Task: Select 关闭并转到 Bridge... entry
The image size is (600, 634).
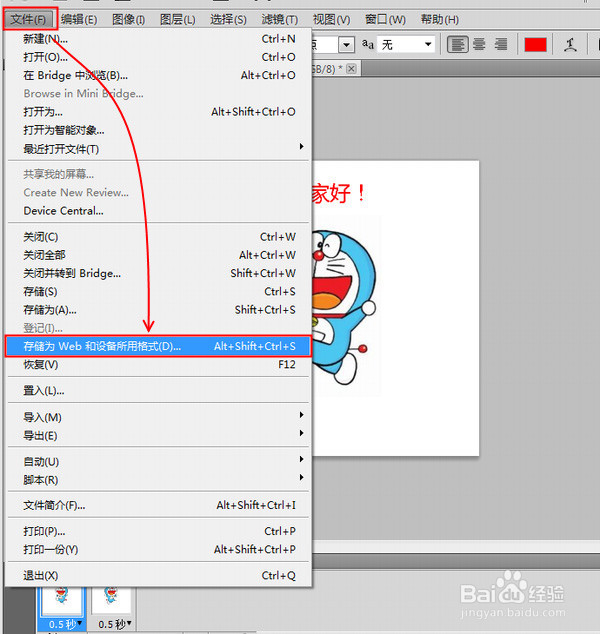Action: pos(158,273)
